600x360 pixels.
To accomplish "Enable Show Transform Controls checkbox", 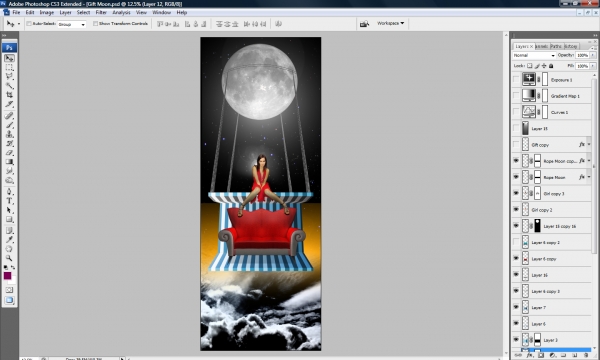I will click(95, 24).
